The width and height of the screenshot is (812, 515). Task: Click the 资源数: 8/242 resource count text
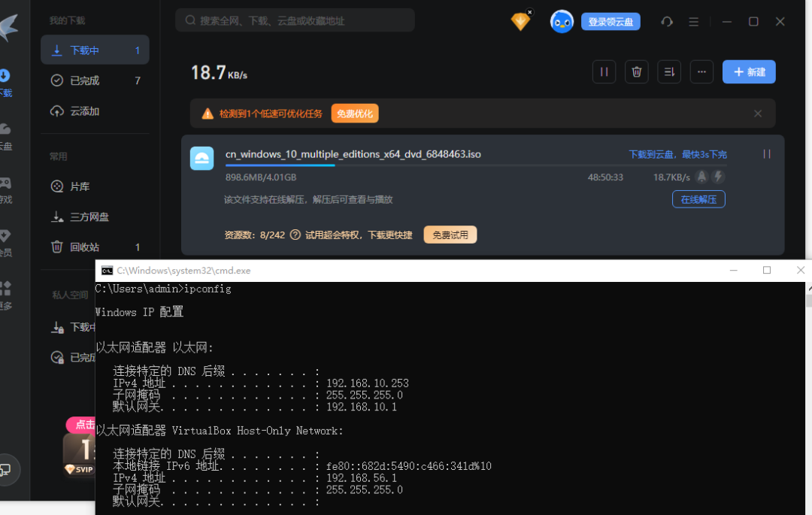[254, 235]
